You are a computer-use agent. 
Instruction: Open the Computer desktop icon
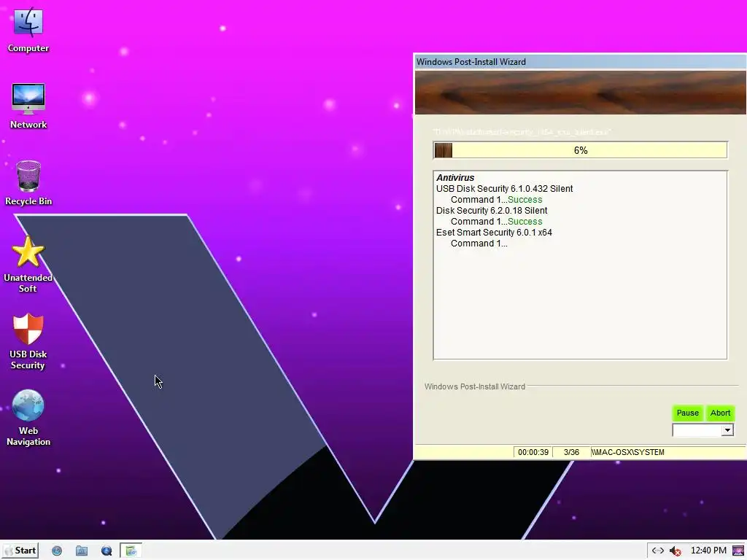[x=28, y=29]
